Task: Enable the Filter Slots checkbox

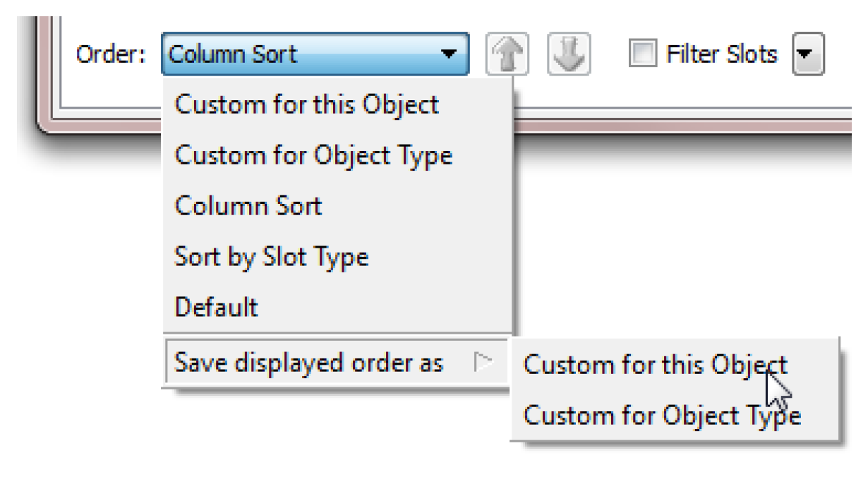Action: (x=638, y=54)
